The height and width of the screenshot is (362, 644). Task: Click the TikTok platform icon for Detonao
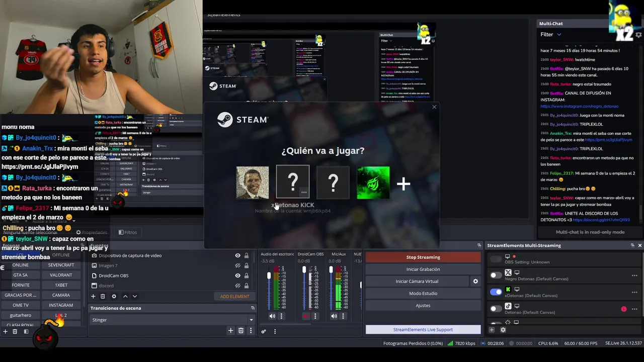click(x=508, y=306)
